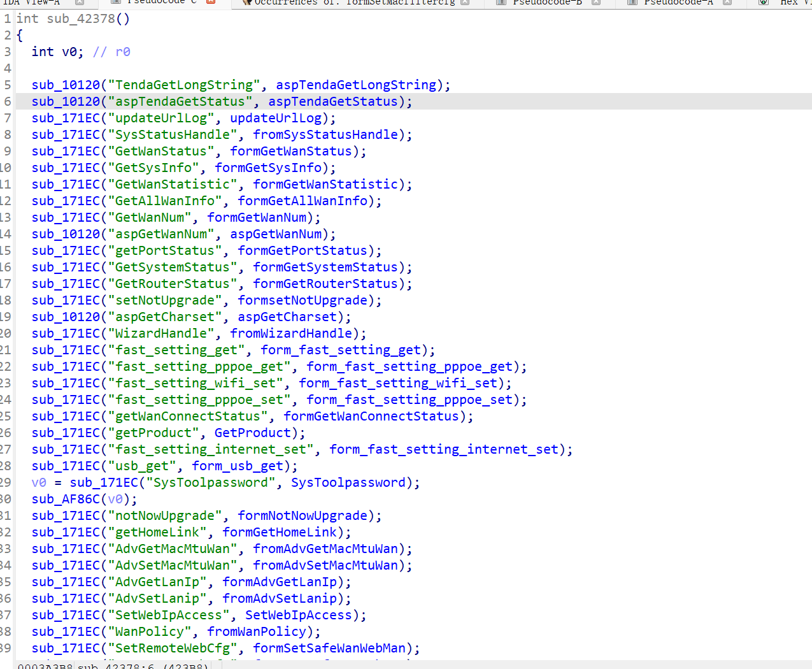Click the "GetRouterStatus" string
Viewport: 812px width, 669px height.
point(173,284)
